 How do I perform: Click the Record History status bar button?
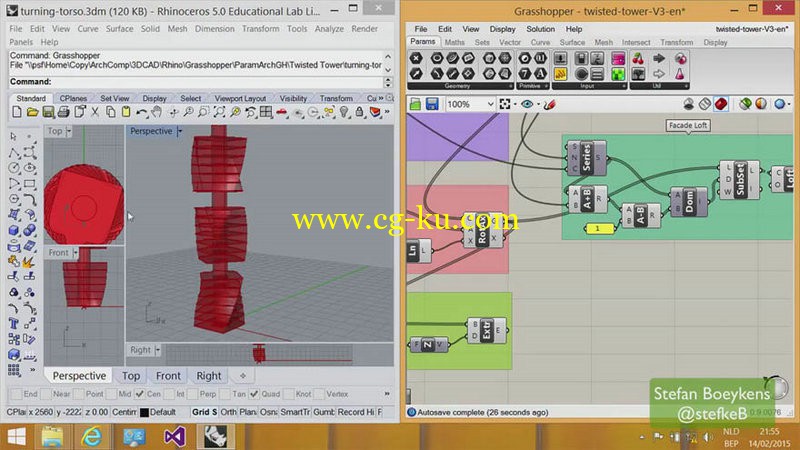pos(356,412)
